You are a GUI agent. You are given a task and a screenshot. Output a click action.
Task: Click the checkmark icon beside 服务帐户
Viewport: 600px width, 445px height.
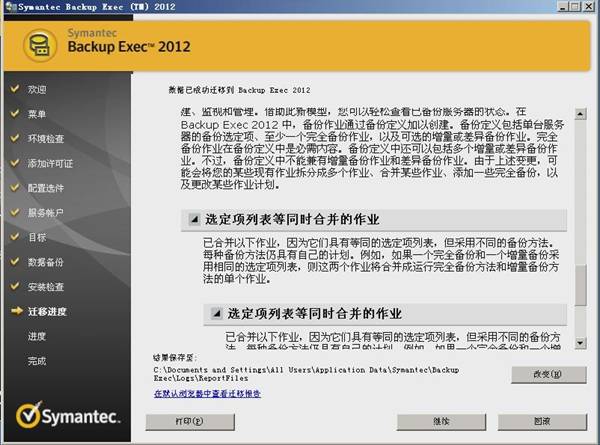tap(13, 212)
